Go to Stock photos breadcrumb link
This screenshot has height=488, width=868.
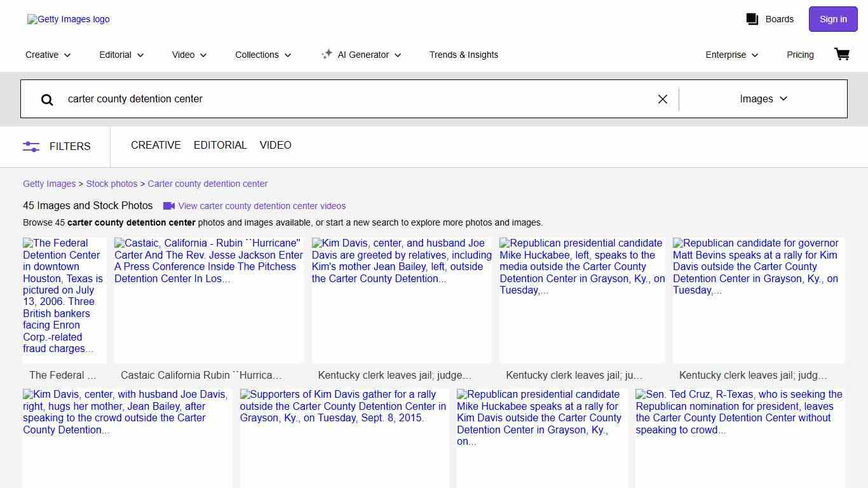pyautogui.click(x=112, y=184)
